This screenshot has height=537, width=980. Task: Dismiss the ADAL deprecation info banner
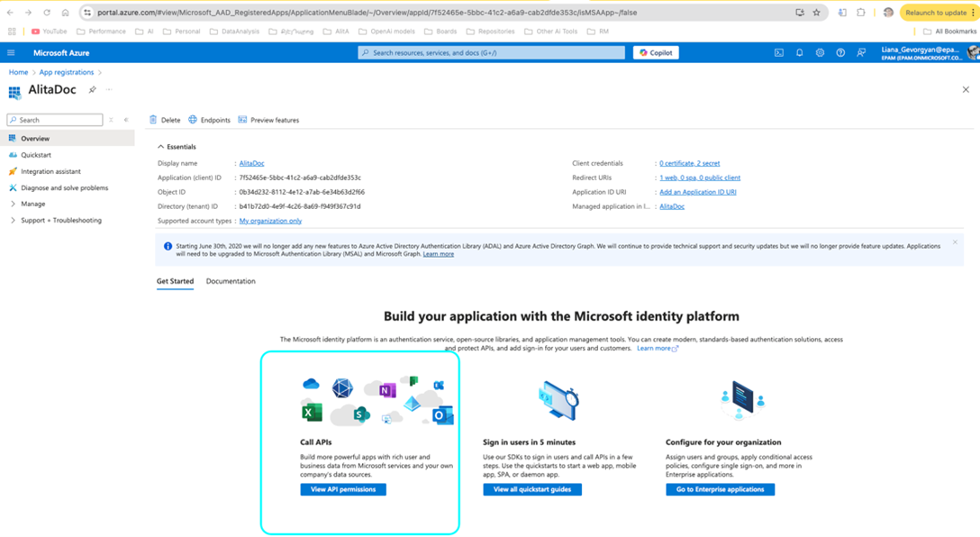(955, 242)
